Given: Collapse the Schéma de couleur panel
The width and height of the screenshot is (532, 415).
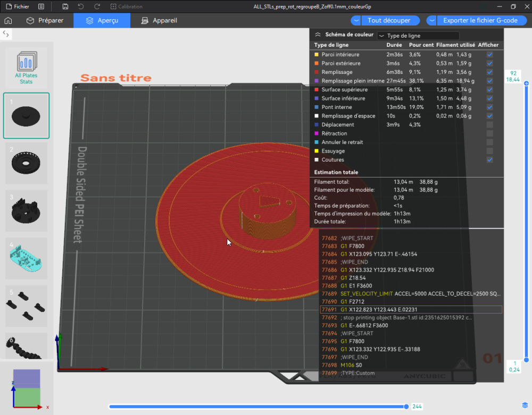Looking at the screenshot, I should pyautogui.click(x=318, y=35).
